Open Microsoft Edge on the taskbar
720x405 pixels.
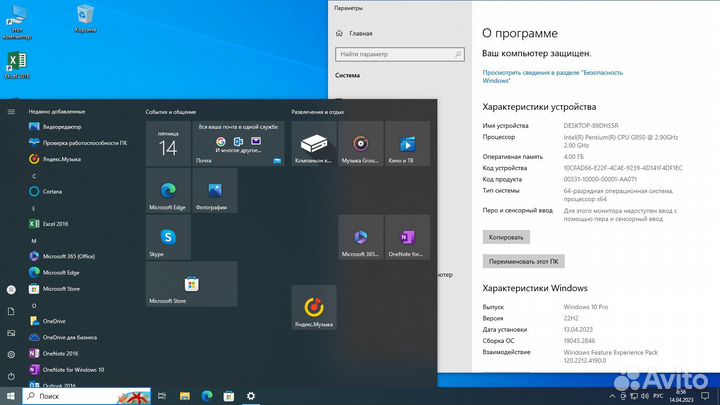click(x=207, y=396)
